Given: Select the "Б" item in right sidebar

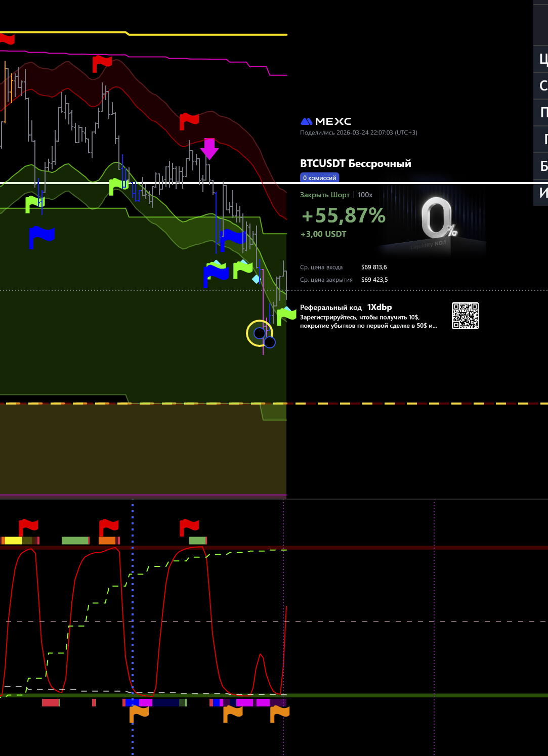Looking at the screenshot, I should tap(543, 166).
